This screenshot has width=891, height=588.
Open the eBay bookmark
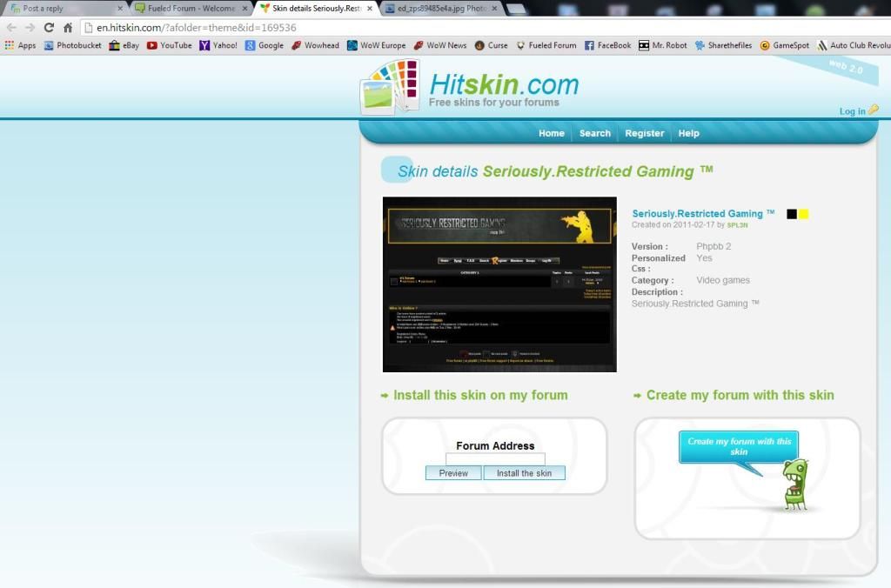124,45
